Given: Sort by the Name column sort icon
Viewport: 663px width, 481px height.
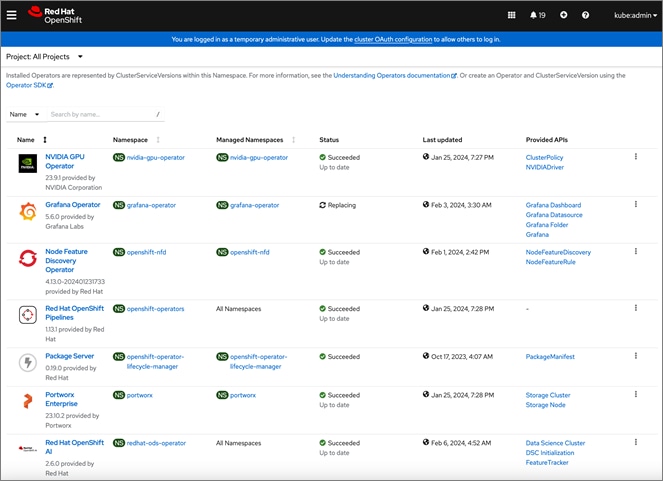Looking at the screenshot, I should pos(45,140).
